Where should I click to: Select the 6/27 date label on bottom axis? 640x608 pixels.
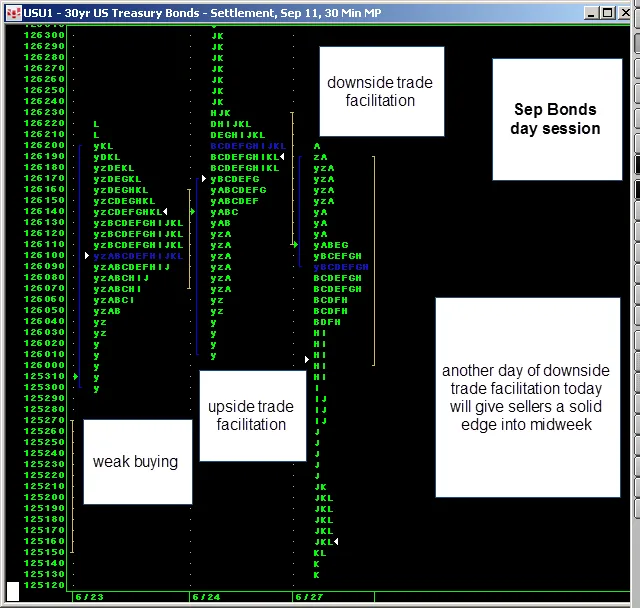[308, 597]
